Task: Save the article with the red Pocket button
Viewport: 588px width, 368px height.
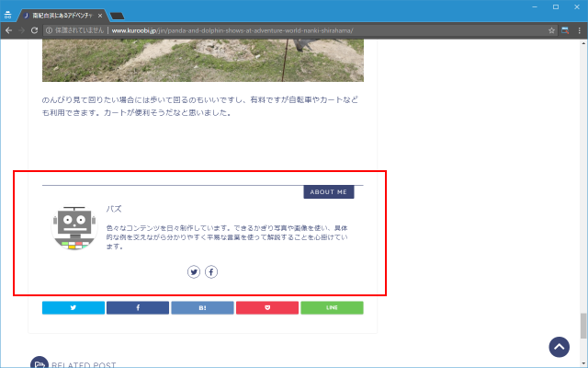Action: pyautogui.click(x=267, y=307)
